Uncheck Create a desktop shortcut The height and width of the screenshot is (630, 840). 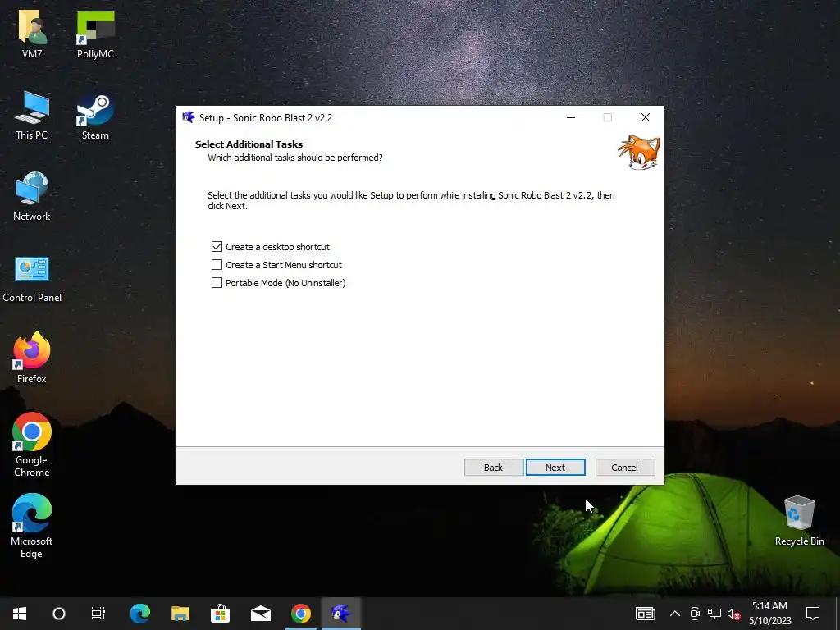[217, 246]
